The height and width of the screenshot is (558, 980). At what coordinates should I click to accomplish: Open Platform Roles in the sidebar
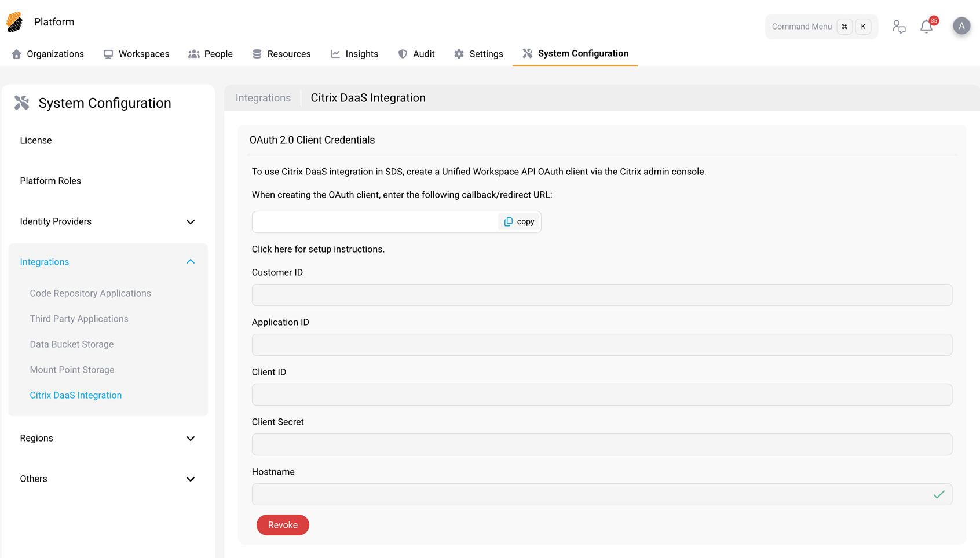pos(50,181)
